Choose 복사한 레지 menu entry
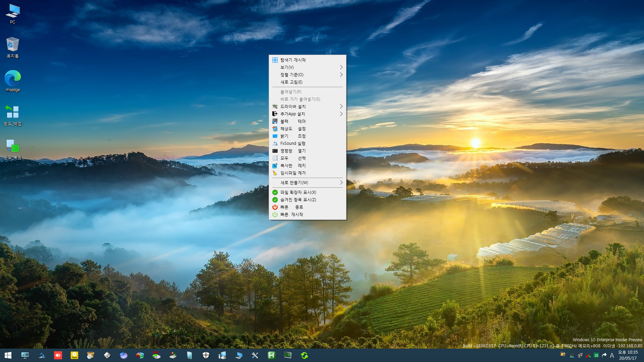The height and width of the screenshot is (362, 644). [x=308, y=166]
